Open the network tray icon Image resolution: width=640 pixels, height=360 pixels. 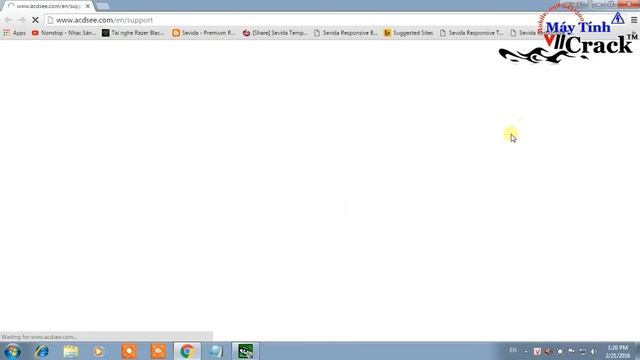point(582,351)
